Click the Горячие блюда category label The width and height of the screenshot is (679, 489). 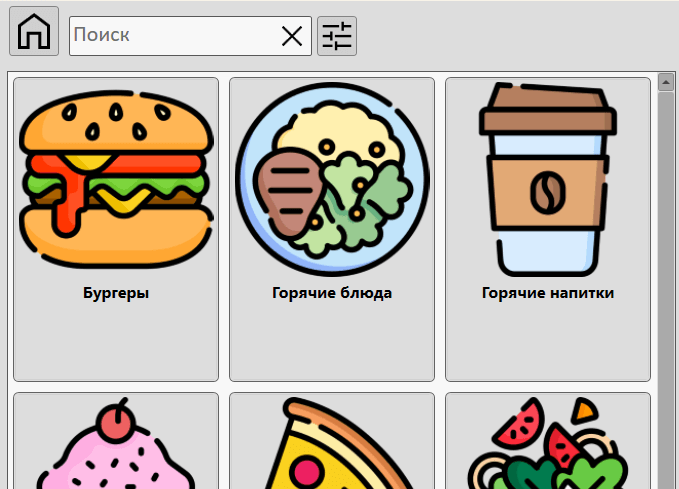[x=332, y=294]
